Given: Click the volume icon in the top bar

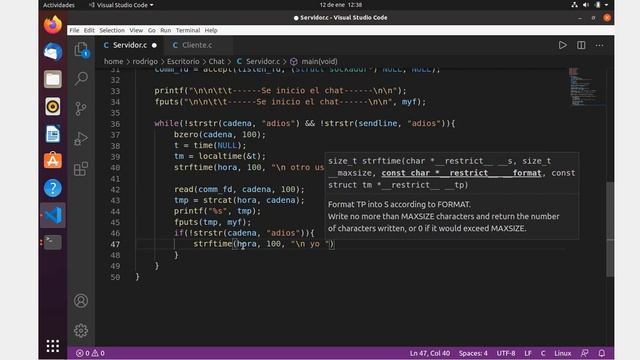Looking at the screenshot, I should coord(586,5).
